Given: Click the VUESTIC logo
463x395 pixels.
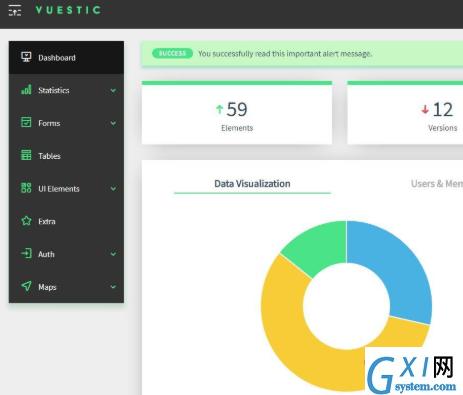Looking at the screenshot, I should coord(68,10).
